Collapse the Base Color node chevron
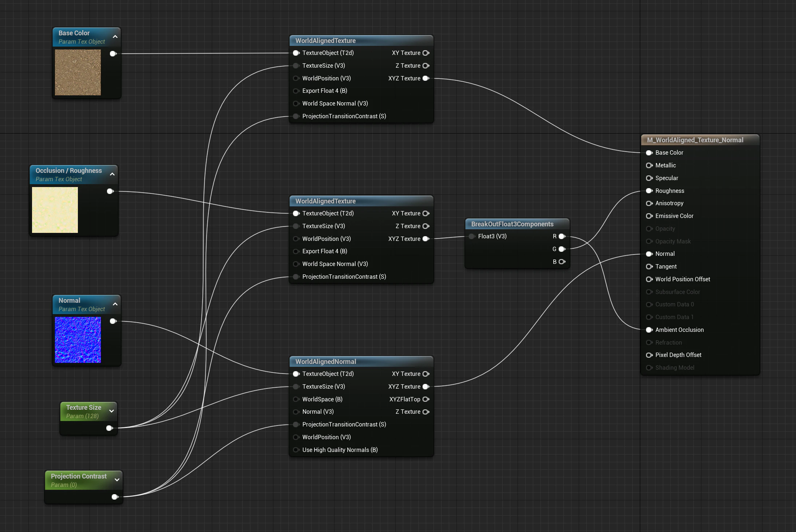Viewport: 796px width, 532px height. point(115,37)
